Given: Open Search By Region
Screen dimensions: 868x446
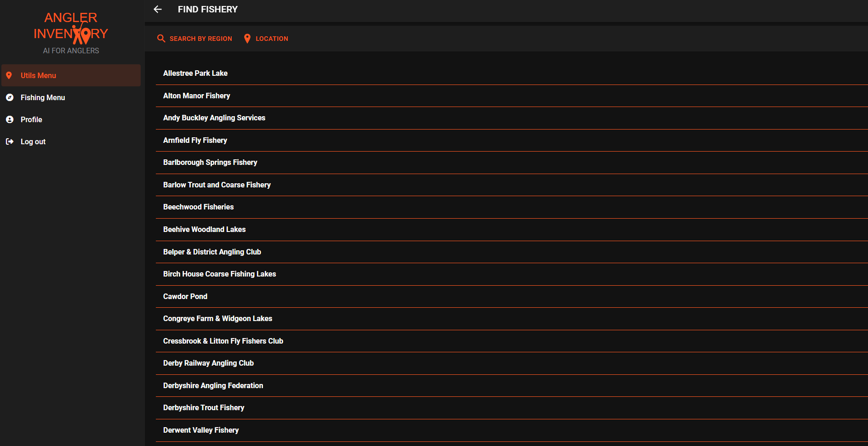Looking at the screenshot, I should pos(200,39).
